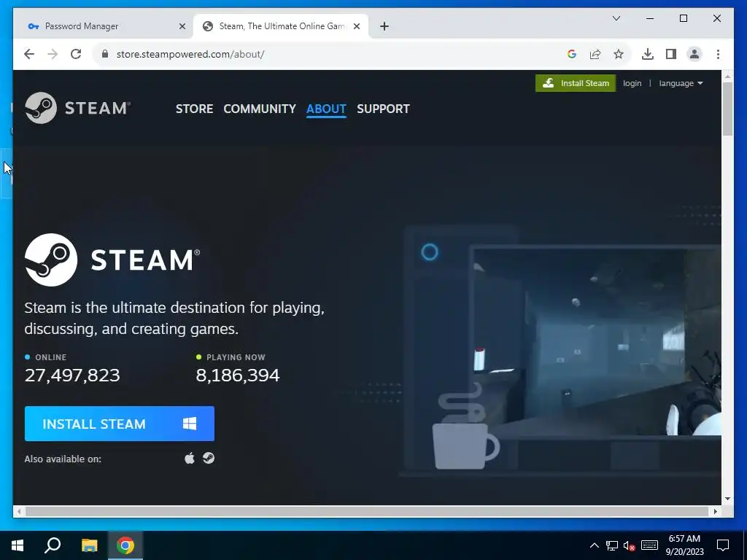Click the online count 27,497,823
The image size is (747, 560).
click(72, 376)
